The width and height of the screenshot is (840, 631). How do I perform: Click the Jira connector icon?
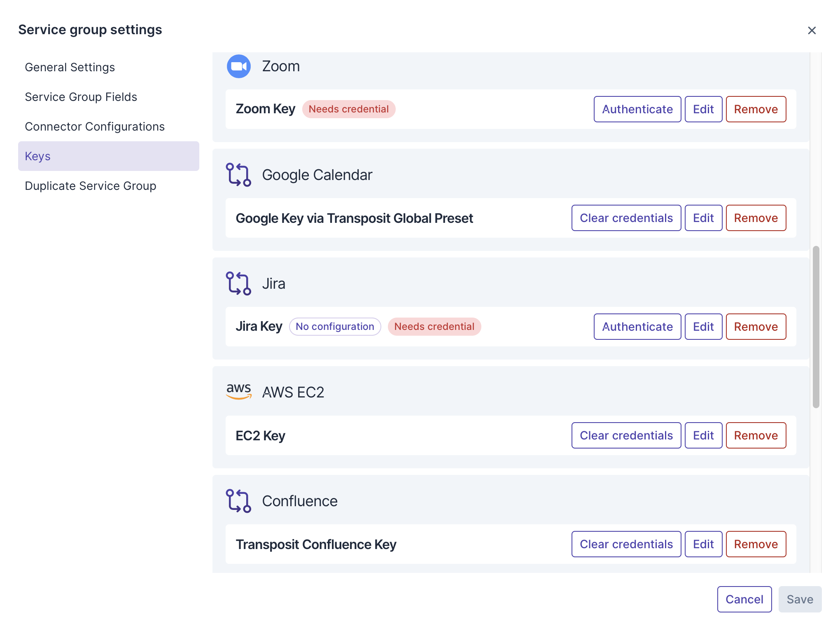pyautogui.click(x=238, y=284)
